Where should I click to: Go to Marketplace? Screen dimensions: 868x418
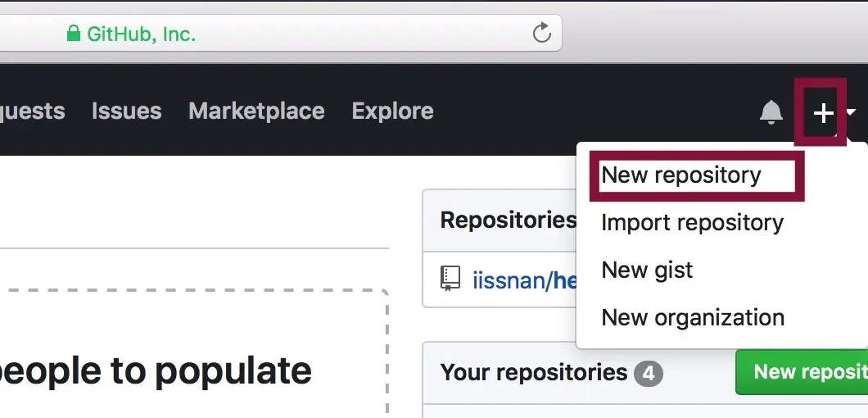pyautogui.click(x=256, y=111)
